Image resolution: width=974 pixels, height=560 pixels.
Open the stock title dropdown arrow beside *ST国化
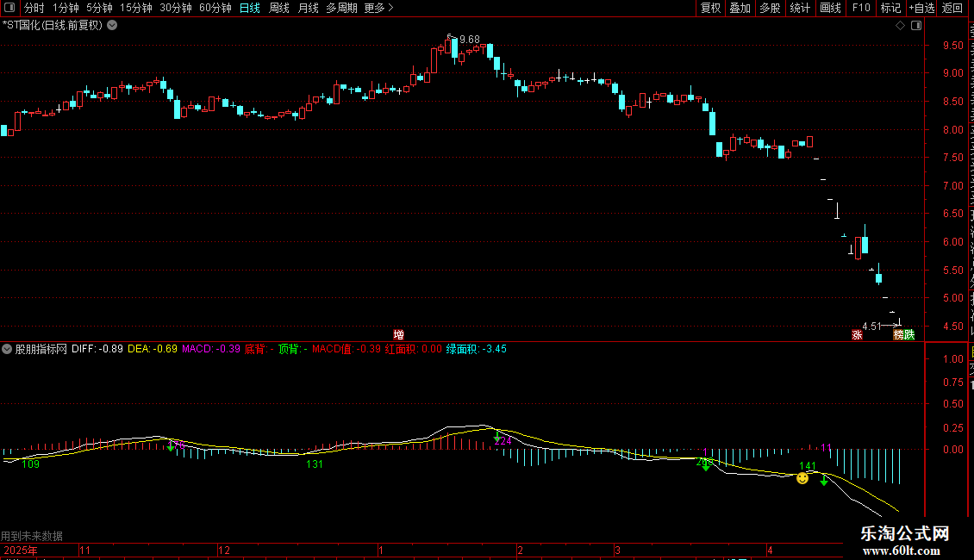(x=112, y=26)
